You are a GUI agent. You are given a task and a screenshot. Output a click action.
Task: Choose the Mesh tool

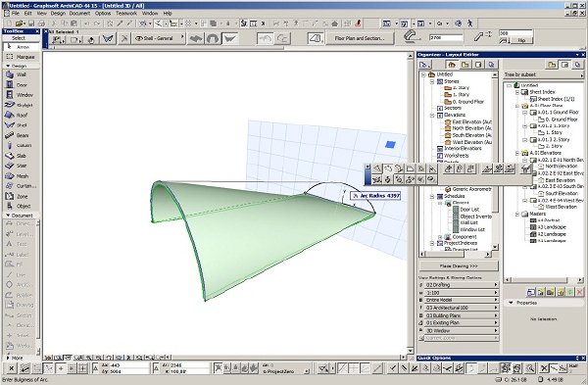(22, 175)
